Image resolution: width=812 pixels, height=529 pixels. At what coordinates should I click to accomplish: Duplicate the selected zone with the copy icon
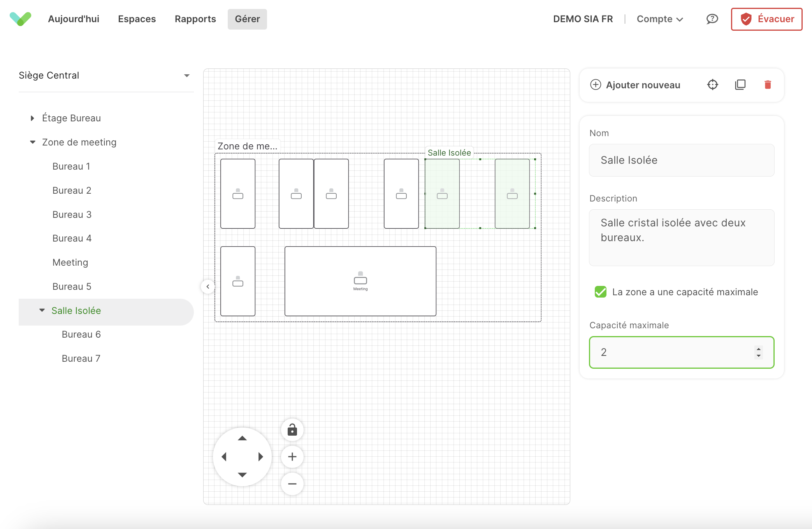tap(740, 85)
